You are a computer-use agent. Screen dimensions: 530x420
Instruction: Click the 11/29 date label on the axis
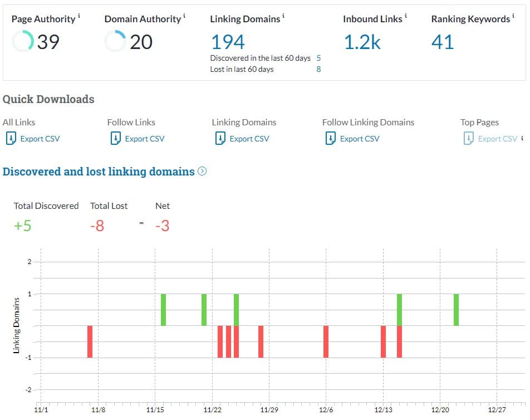click(269, 410)
